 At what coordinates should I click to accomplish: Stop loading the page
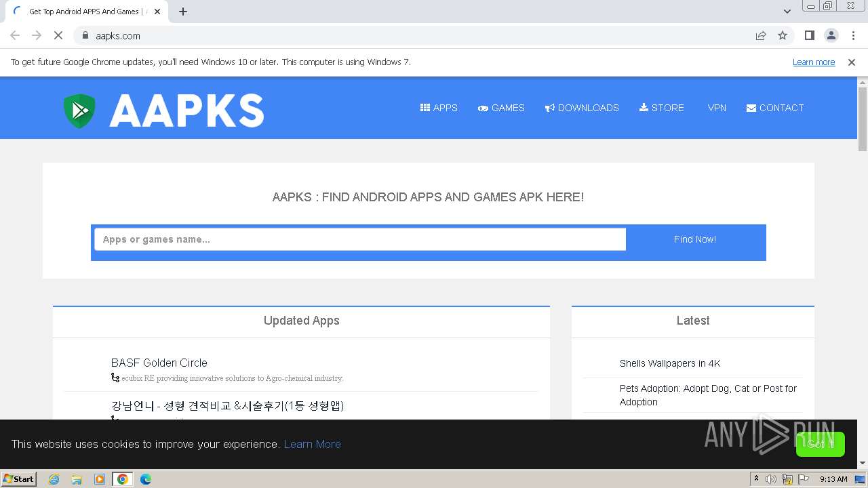coord(58,35)
